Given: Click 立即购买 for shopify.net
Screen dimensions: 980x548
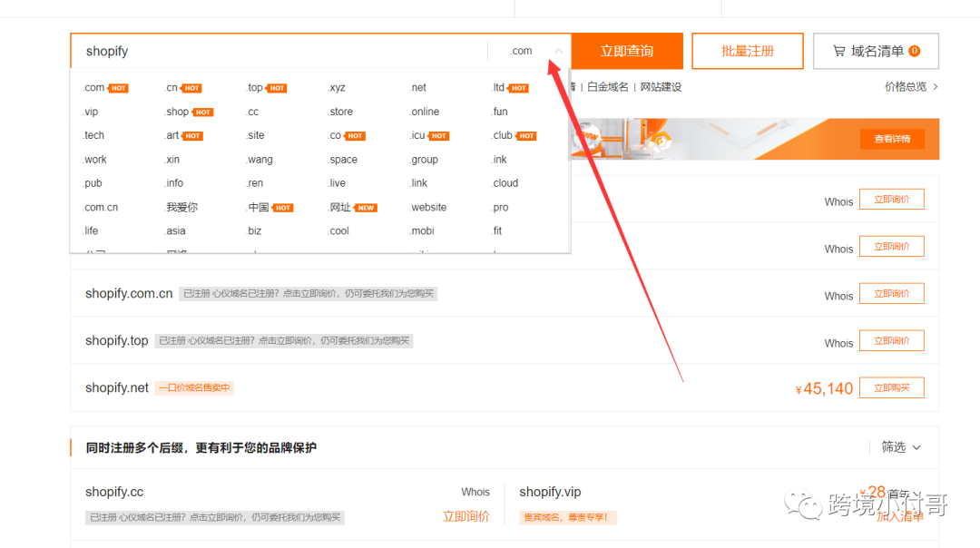Looking at the screenshot, I should click(892, 388).
